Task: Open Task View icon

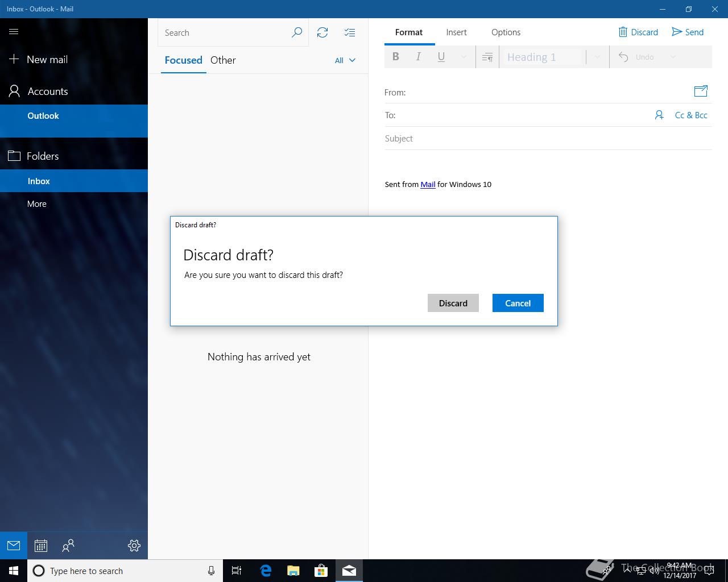Action: click(237, 571)
